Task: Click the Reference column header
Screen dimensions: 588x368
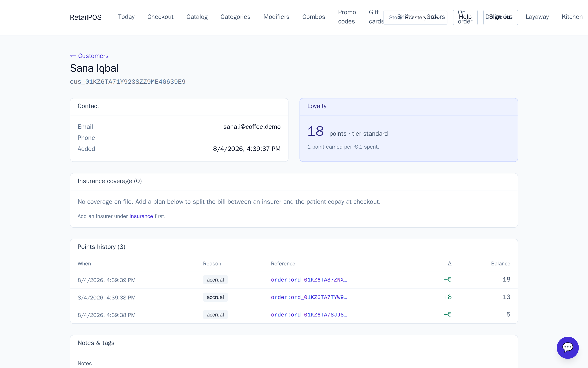Action: pyautogui.click(x=283, y=264)
